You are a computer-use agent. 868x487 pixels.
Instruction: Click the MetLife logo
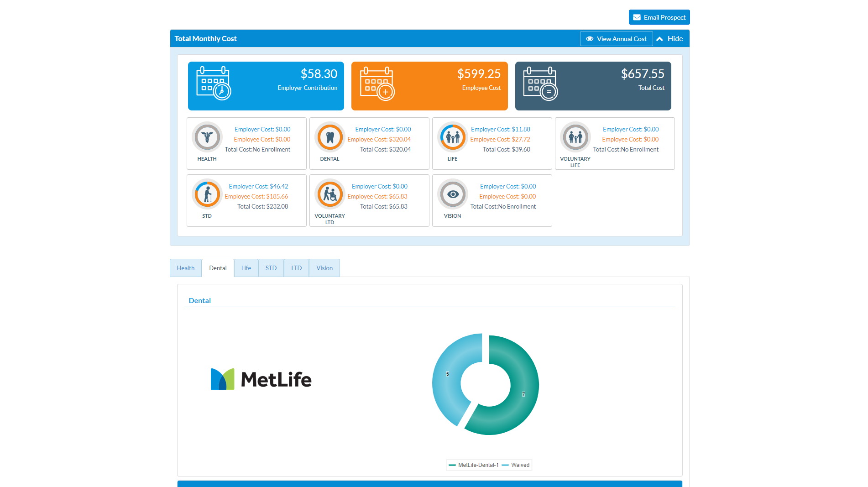coord(261,379)
